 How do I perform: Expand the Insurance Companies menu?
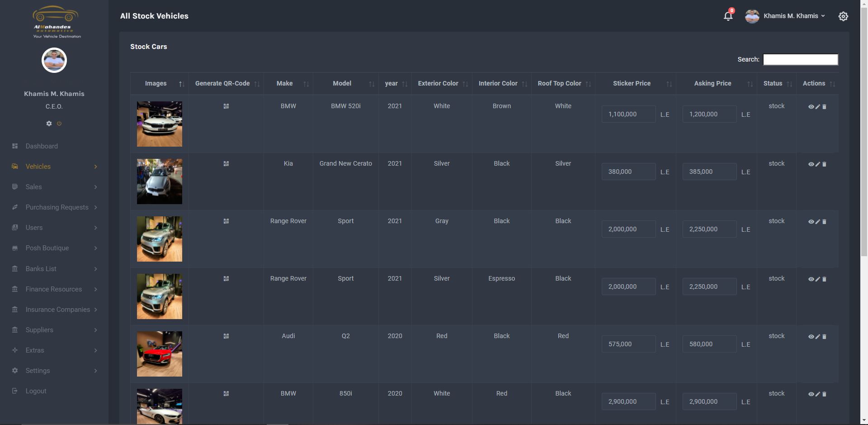(54, 310)
